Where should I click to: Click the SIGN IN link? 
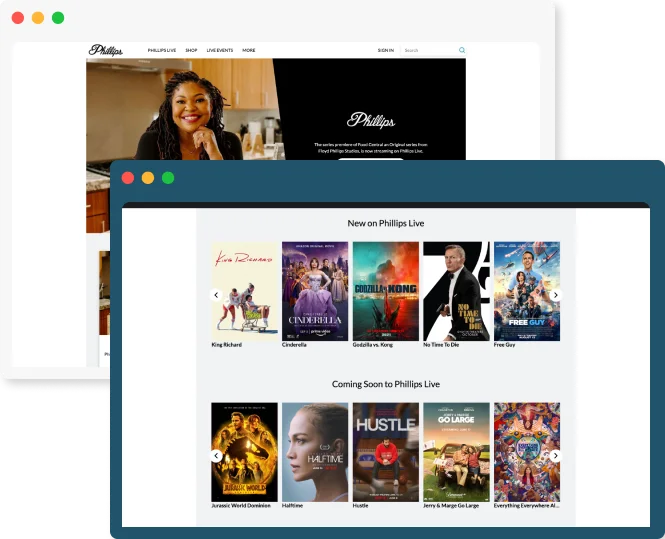386,50
